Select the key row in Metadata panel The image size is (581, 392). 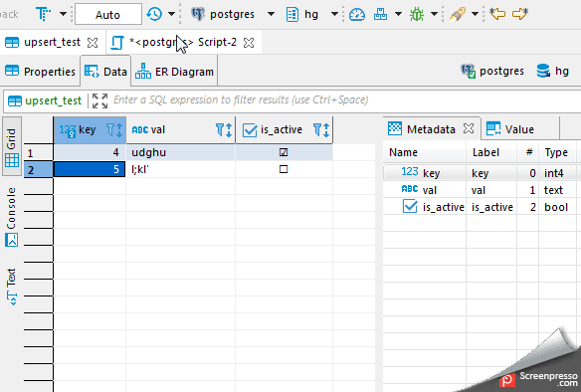pos(482,173)
